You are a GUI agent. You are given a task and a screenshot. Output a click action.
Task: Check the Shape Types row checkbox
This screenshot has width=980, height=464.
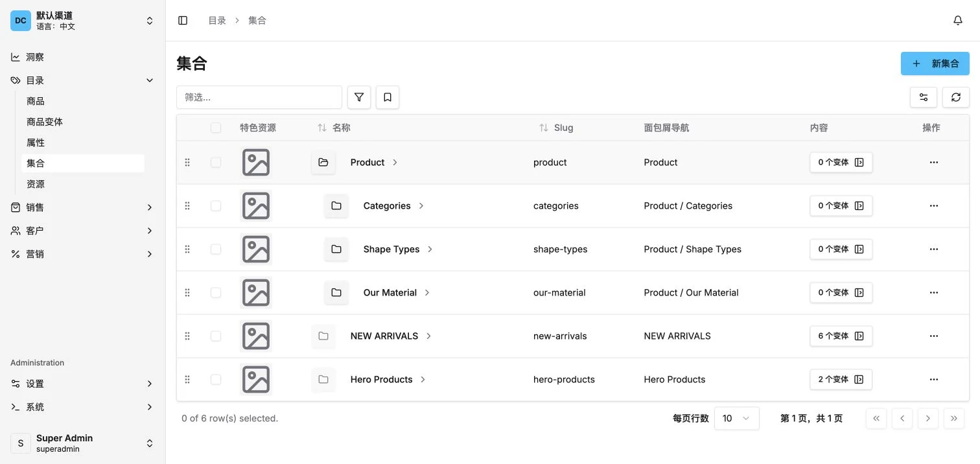pyautogui.click(x=216, y=249)
